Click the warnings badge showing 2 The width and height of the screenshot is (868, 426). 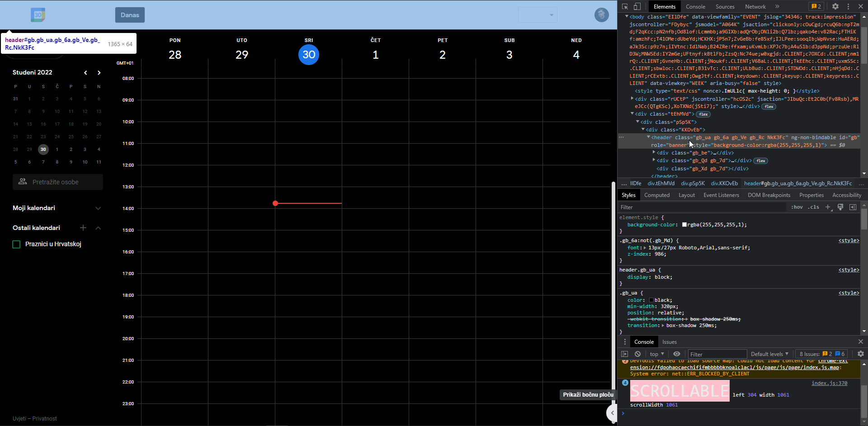[816, 6]
